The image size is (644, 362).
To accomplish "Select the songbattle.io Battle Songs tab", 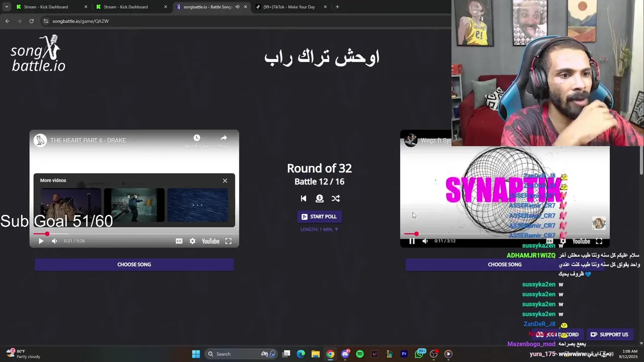I will tap(207, 7).
